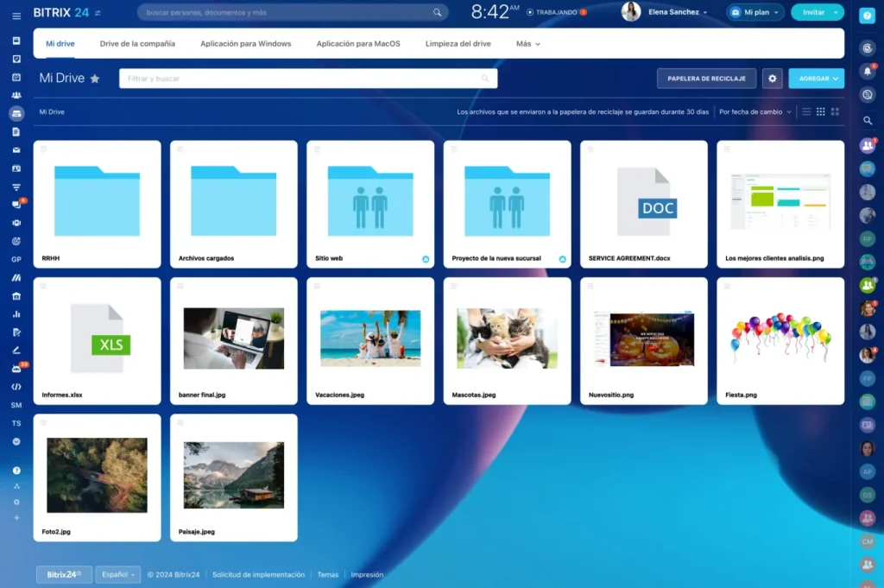Open Tasks checkmark icon in left sidebar
Image resolution: width=884 pixels, height=588 pixels.
(16, 59)
